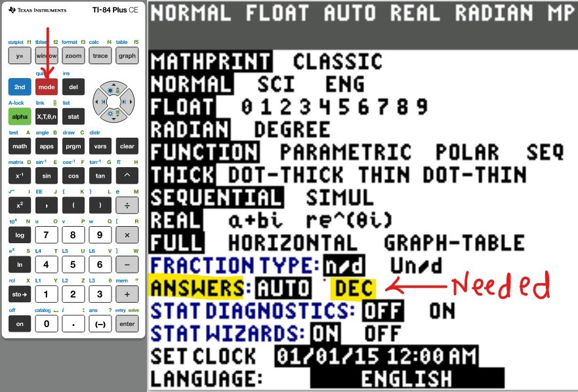Select CLASSIC display mode
This screenshot has width=578, height=392.
coord(338,62)
